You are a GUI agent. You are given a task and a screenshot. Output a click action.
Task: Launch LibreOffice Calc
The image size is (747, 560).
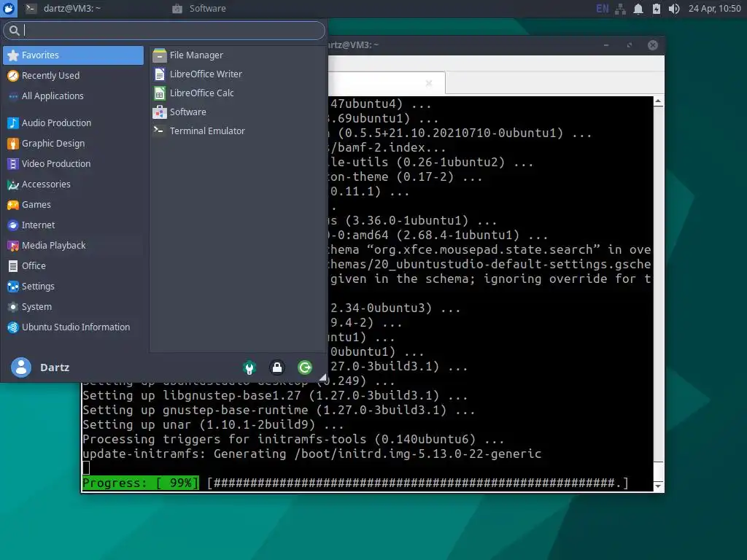(x=238, y=93)
